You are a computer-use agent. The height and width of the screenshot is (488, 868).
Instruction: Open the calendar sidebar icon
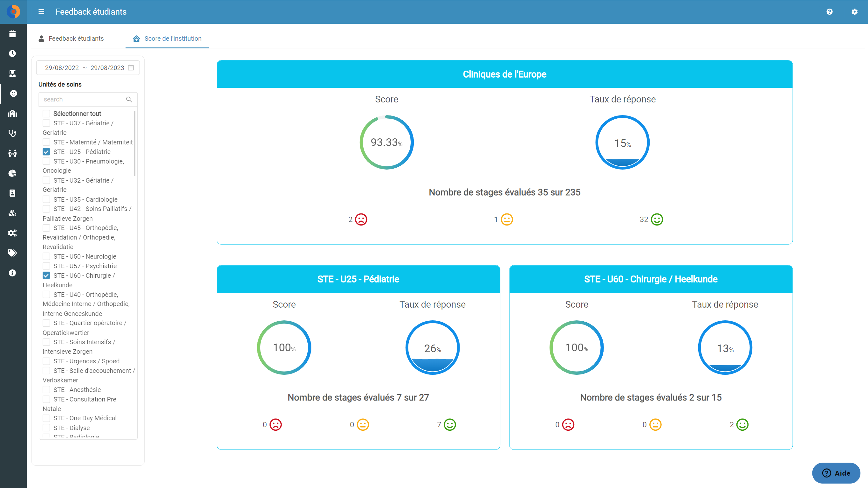(x=12, y=33)
